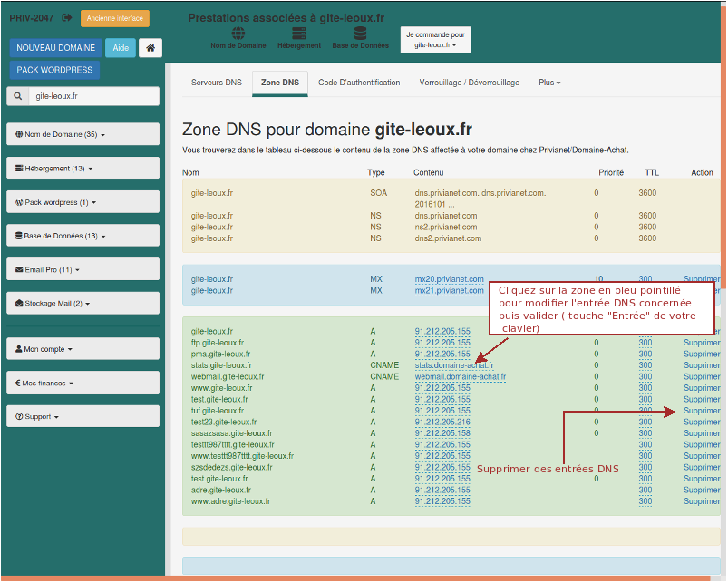
Task: Expand the Stockage Mail (2) menu
Action: tap(83, 303)
